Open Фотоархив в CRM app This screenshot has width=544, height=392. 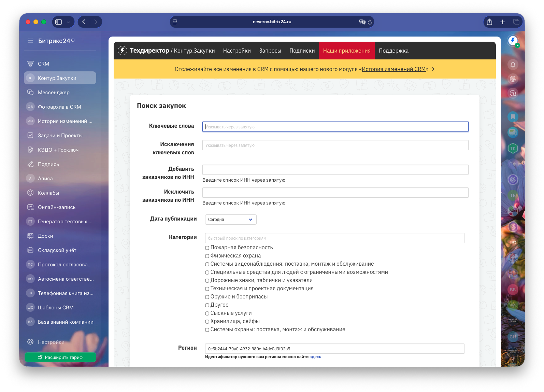click(x=60, y=107)
